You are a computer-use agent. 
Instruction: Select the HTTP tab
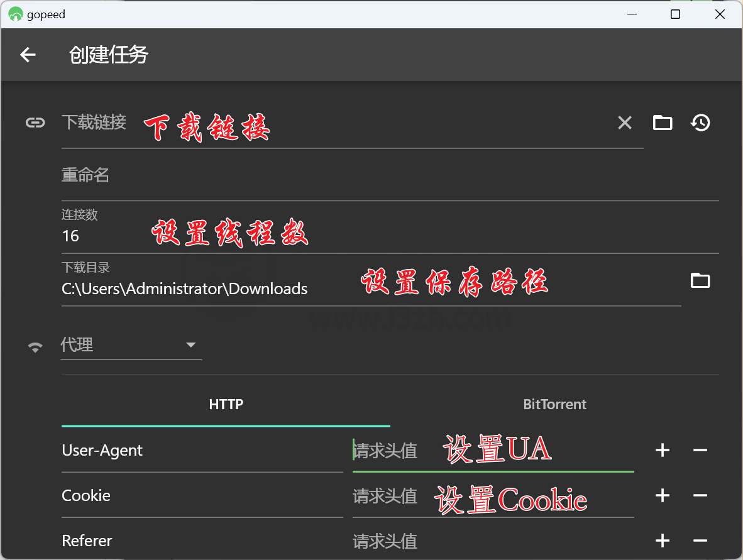pyautogui.click(x=226, y=404)
